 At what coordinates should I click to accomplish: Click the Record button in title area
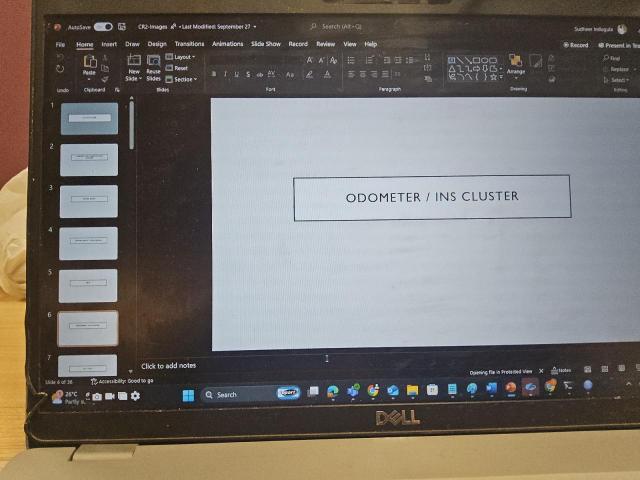click(576, 45)
